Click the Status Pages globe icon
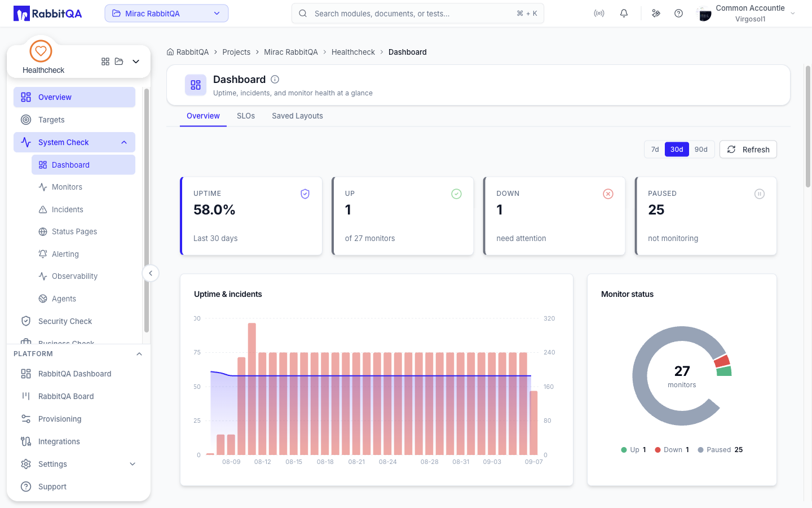Image resolution: width=812 pixels, height=508 pixels. [43, 231]
